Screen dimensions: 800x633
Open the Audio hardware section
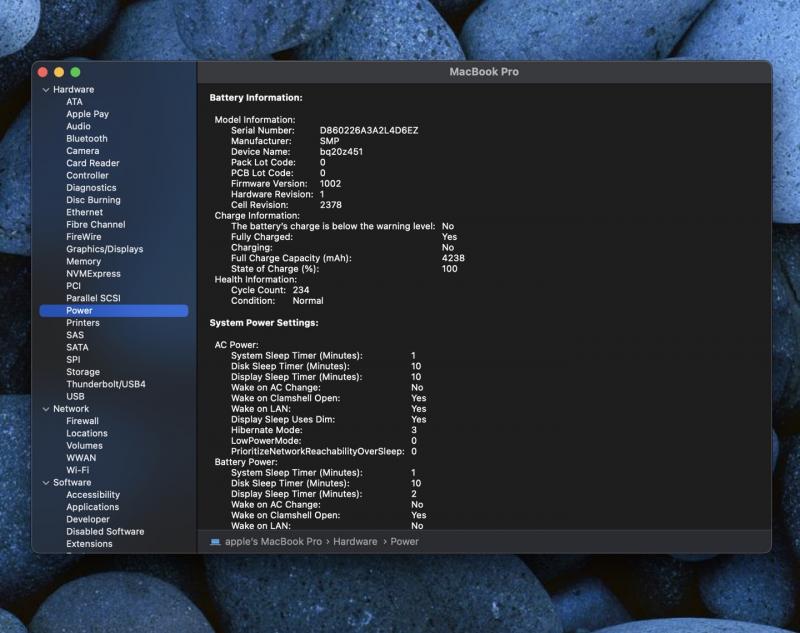pyautogui.click(x=78, y=126)
